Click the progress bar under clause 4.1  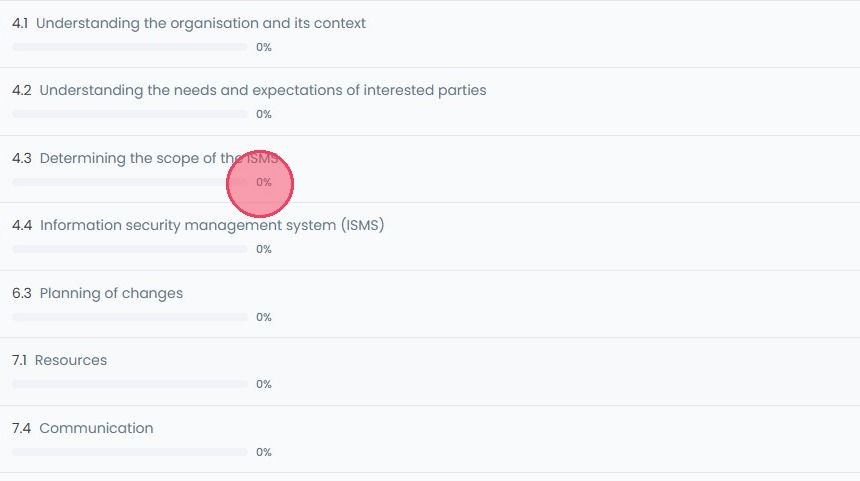tap(130, 47)
